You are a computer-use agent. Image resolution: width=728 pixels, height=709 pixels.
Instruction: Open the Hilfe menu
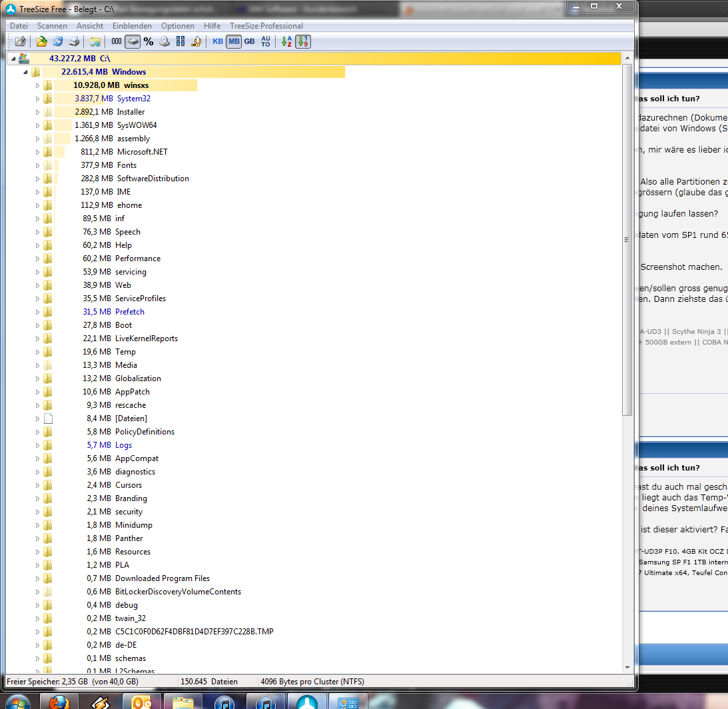[212, 26]
